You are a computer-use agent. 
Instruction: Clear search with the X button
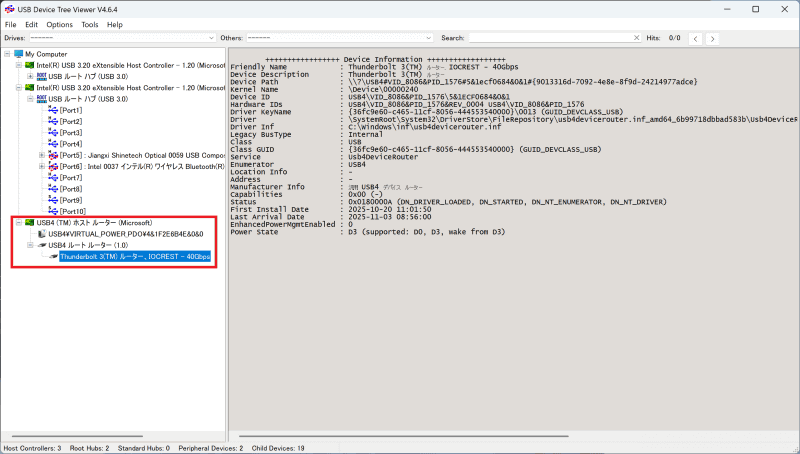click(x=636, y=38)
